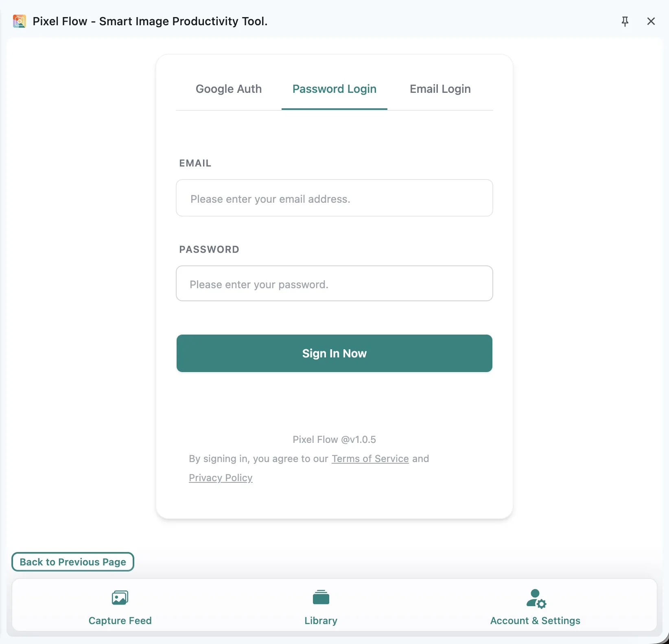Focus the password input field
The image size is (669, 644).
334,283
